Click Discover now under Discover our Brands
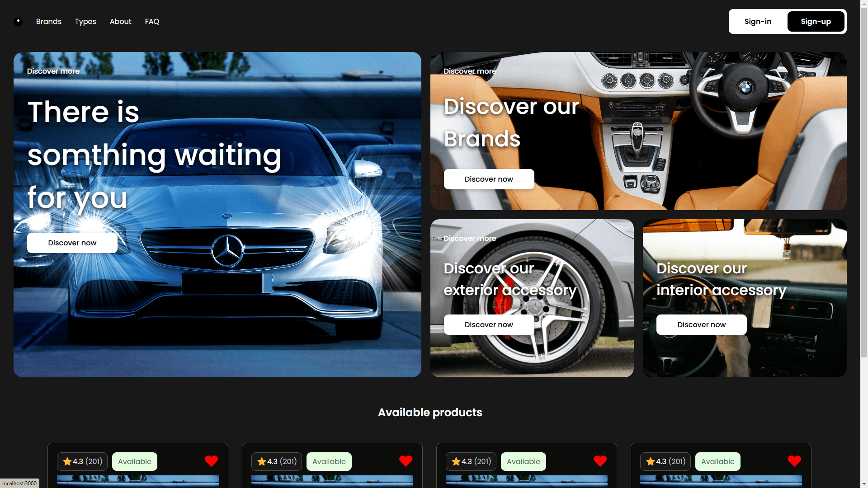Screen dimensions: 868x488 click(489, 179)
